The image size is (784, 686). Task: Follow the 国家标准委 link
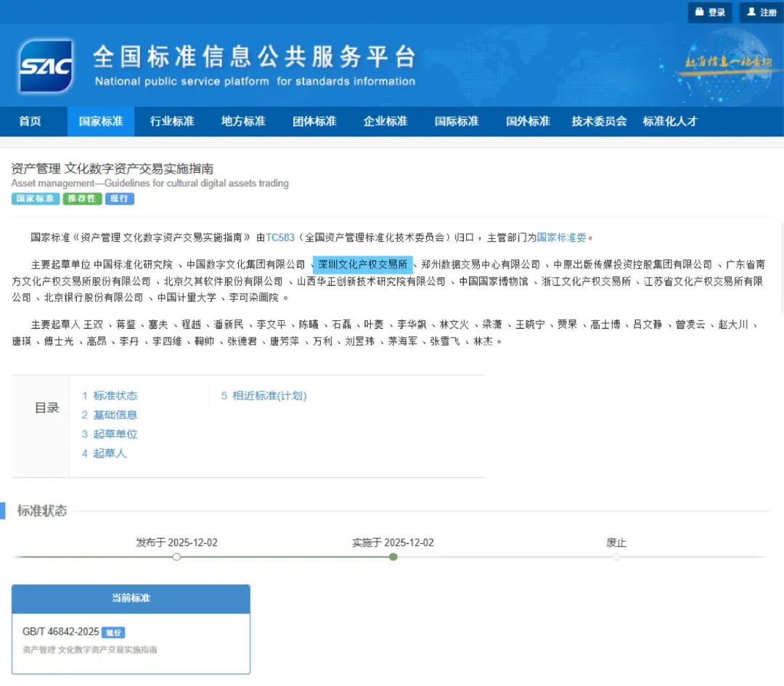(x=565, y=237)
